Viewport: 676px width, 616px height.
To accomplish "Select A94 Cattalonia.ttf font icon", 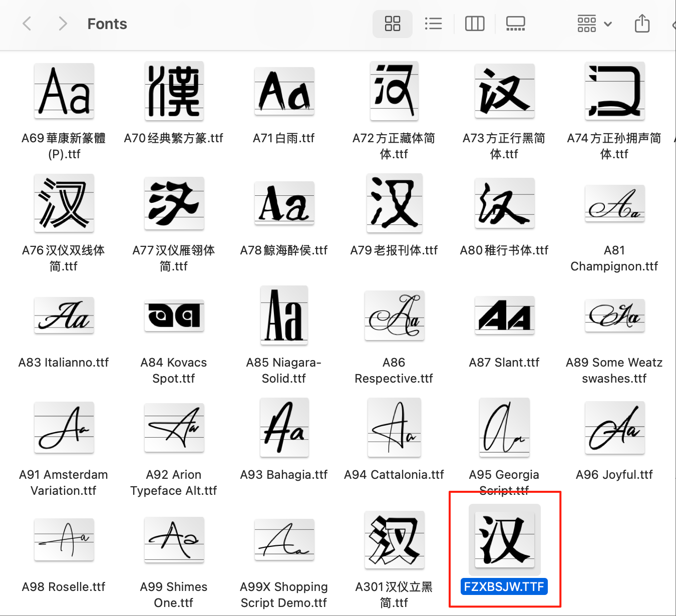I will coord(395,428).
